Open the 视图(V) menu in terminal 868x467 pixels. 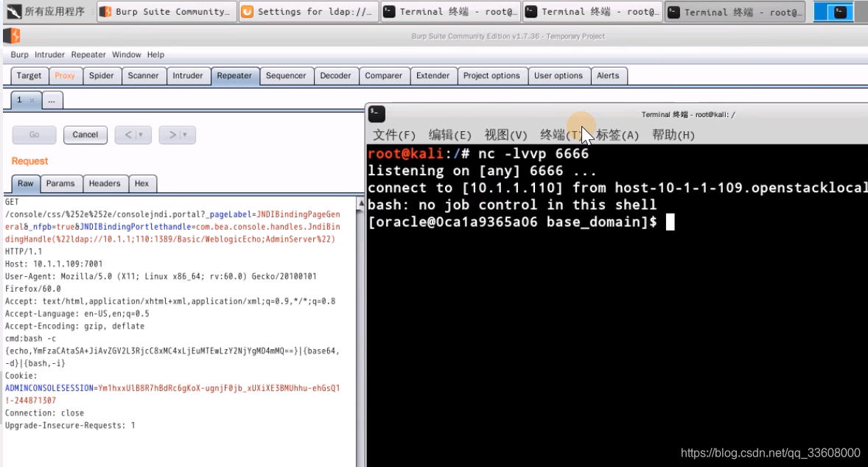[505, 135]
